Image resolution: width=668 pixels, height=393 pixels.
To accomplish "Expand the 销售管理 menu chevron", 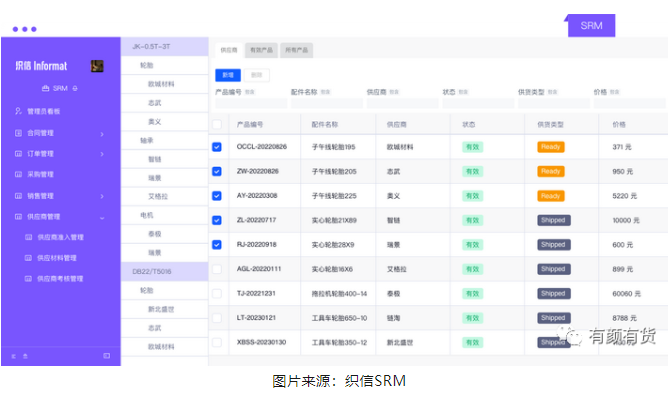I will [102, 196].
